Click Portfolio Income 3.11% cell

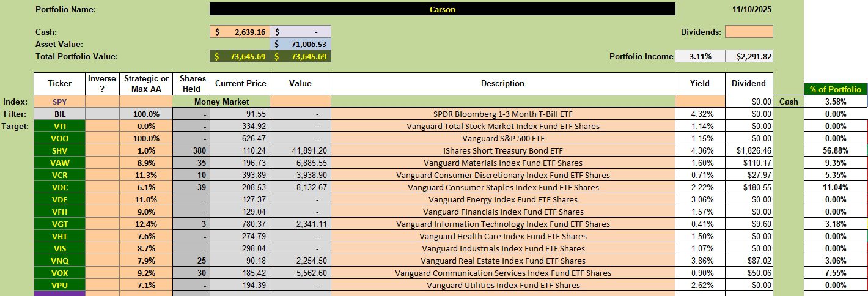point(700,56)
